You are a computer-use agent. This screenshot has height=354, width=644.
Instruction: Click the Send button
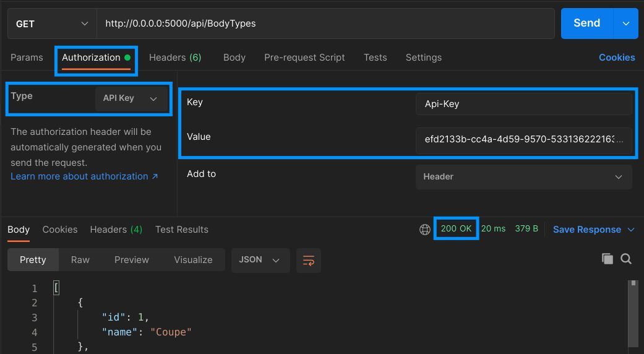(x=586, y=24)
